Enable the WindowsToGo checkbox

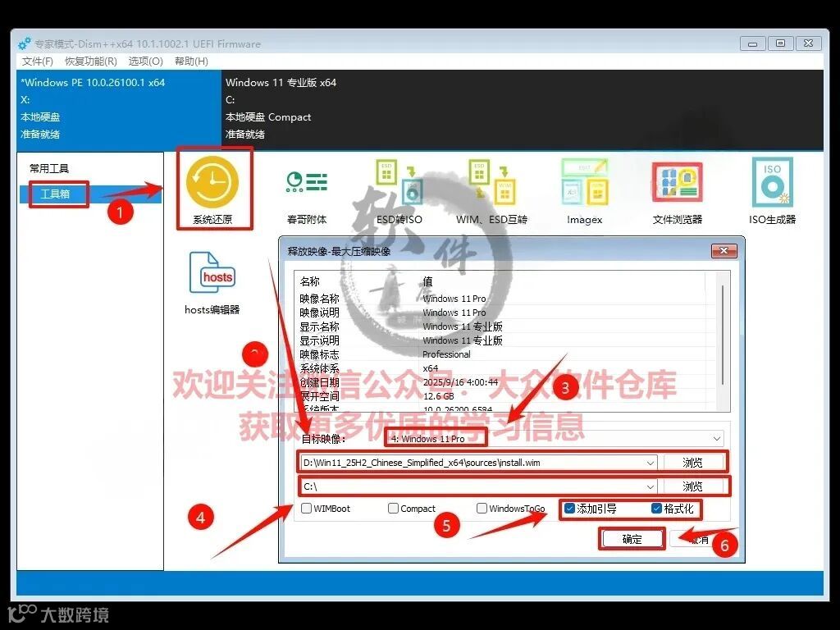click(482, 509)
